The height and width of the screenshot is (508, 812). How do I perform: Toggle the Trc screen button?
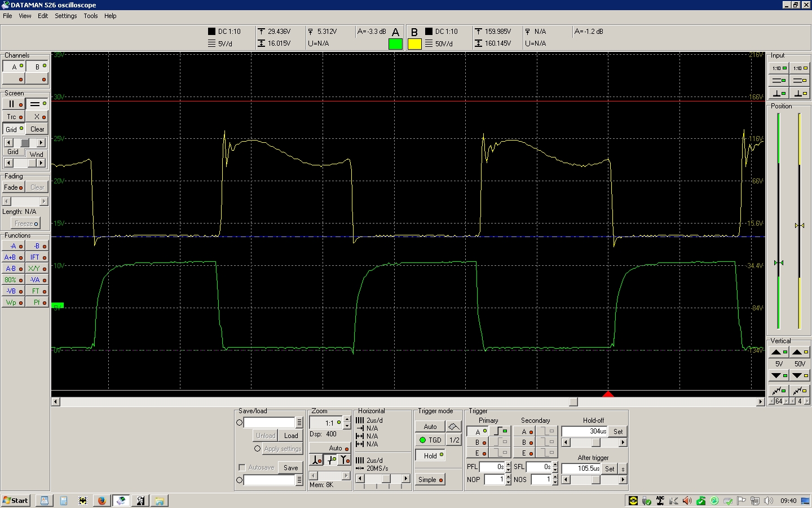(14, 117)
